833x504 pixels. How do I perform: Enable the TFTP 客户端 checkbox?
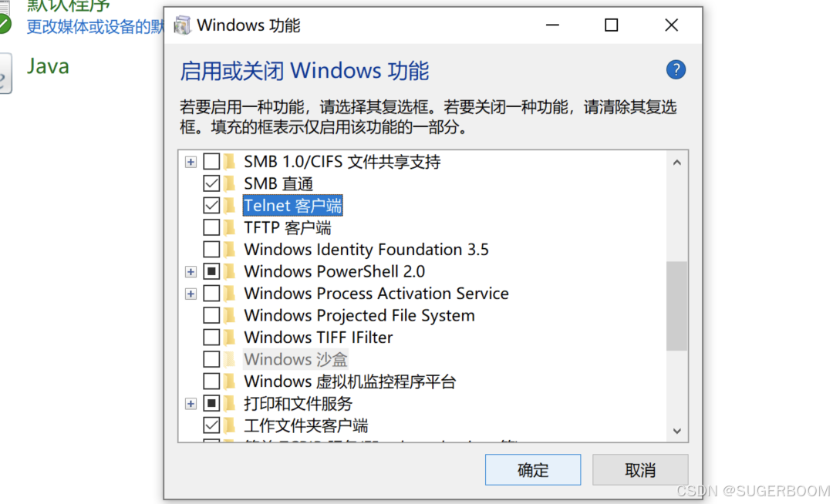click(211, 227)
